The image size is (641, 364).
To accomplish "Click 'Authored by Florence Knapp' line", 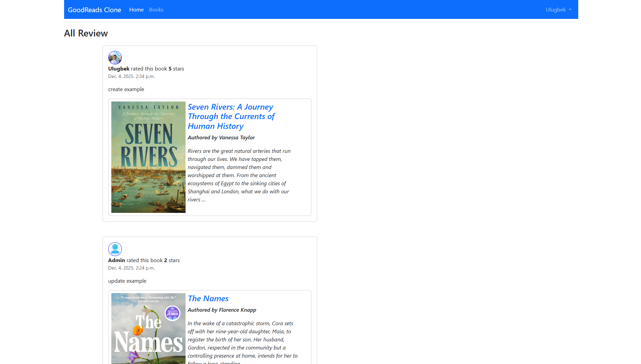I will (x=222, y=310).
